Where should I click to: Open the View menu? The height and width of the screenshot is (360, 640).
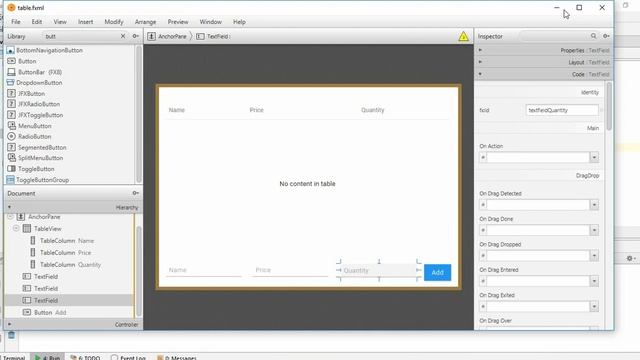(x=60, y=22)
